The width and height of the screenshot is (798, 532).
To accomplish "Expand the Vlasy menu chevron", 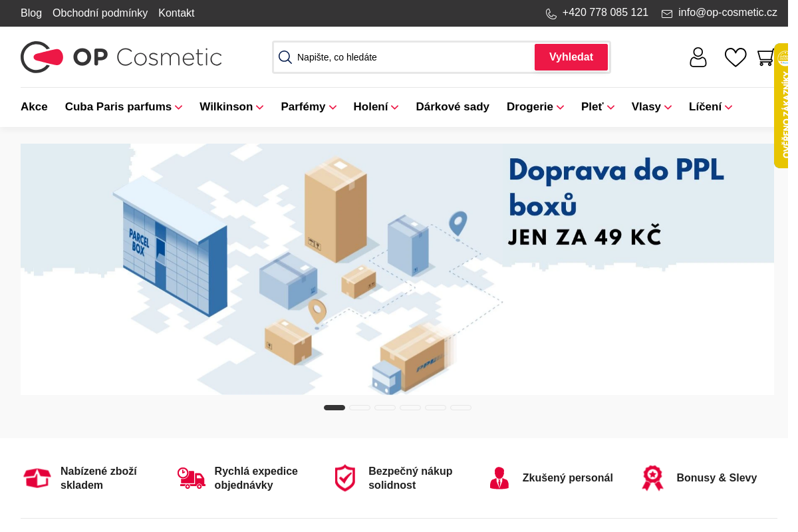I will tap(668, 108).
